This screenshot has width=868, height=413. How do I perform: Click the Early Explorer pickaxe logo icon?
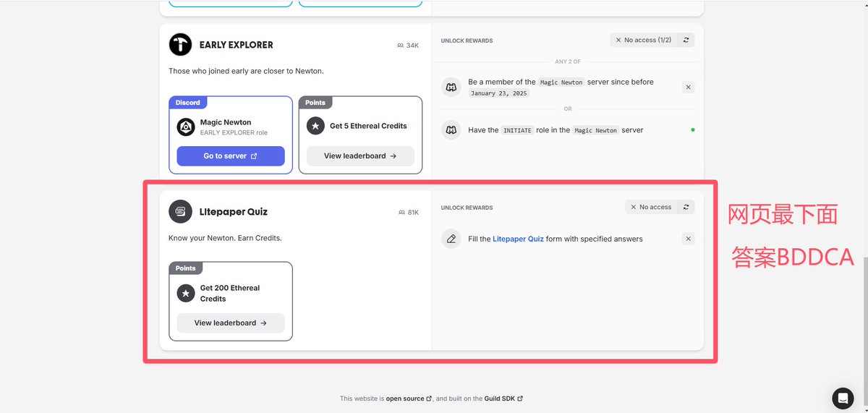(x=181, y=44)
